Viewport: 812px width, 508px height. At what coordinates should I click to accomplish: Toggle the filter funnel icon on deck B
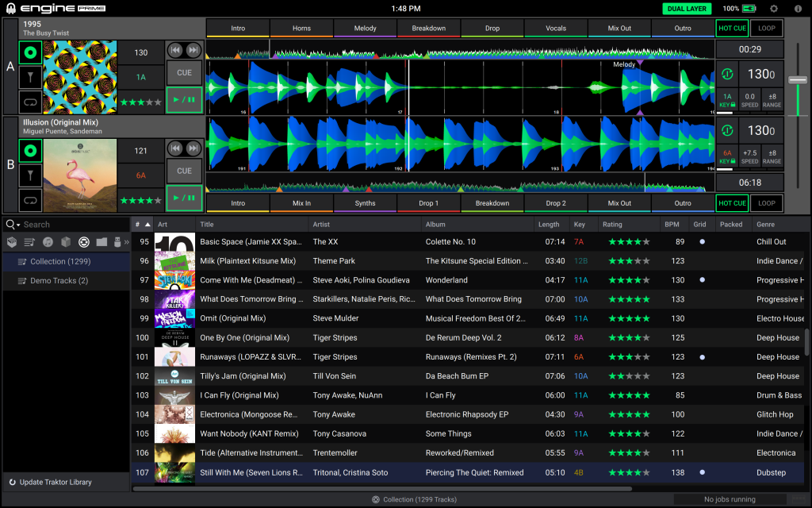tap(31, 175)
